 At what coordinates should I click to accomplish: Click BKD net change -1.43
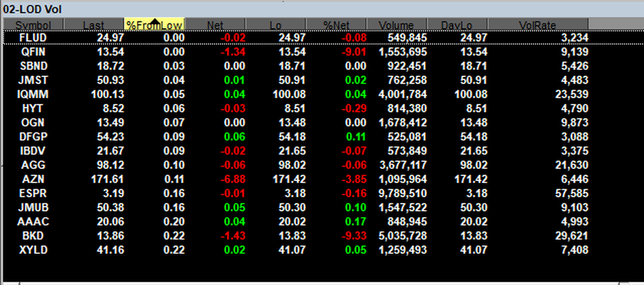coord(233,235)
